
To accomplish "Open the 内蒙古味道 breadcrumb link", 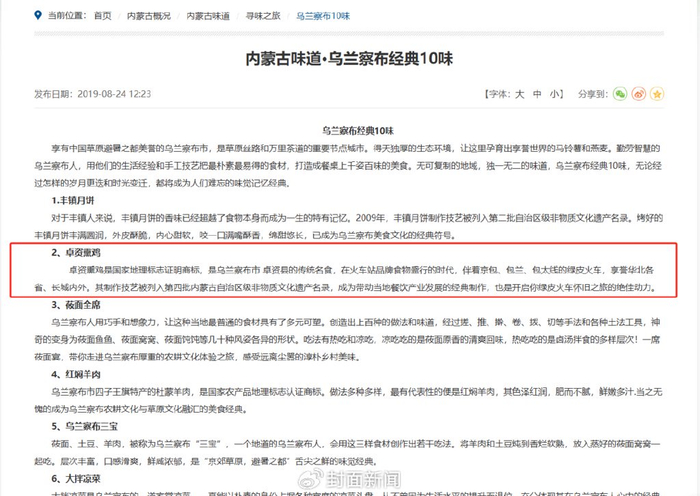I will (x=208, y=16).
